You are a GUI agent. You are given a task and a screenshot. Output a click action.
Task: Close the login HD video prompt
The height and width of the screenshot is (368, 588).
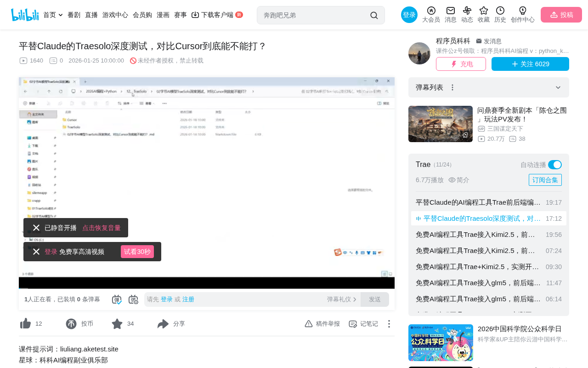(36, 252)
